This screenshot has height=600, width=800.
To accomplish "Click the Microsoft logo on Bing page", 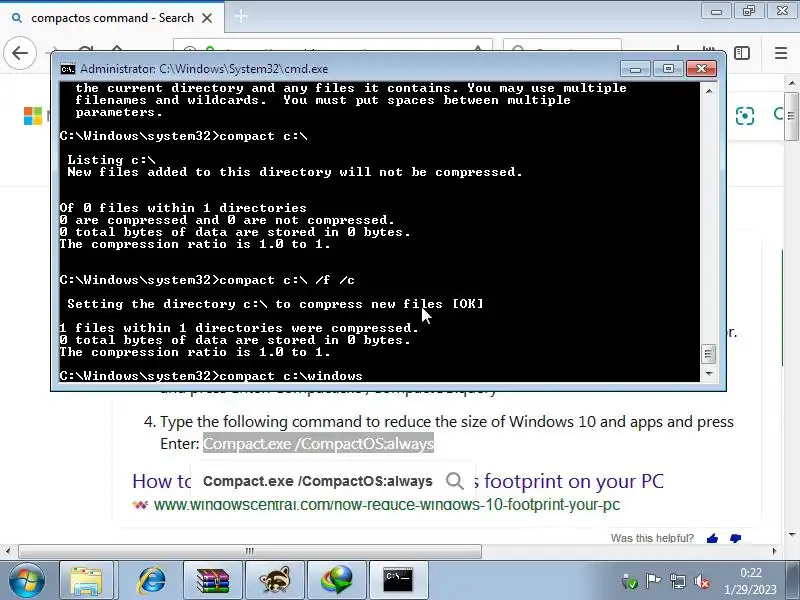I will tap(33, 116).
